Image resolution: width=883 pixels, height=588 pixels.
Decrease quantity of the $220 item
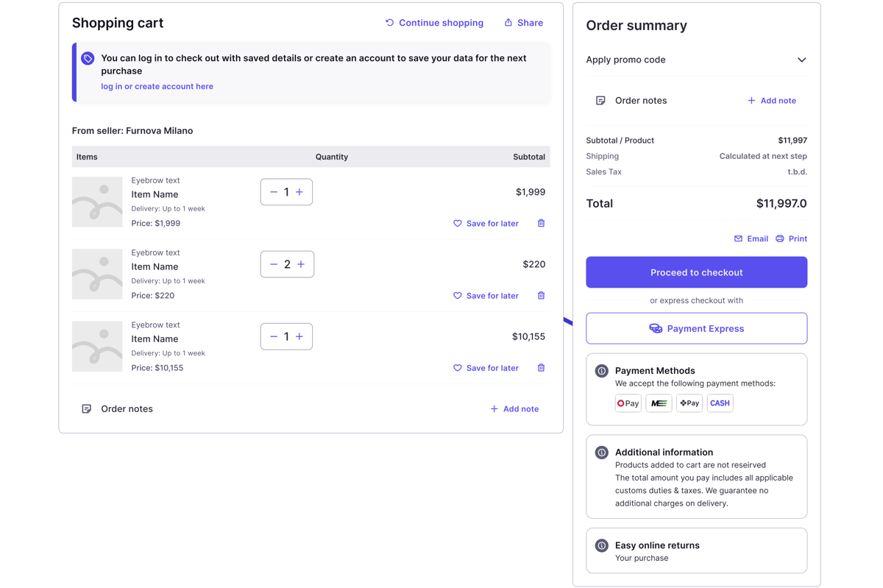(x=274, y=264)
